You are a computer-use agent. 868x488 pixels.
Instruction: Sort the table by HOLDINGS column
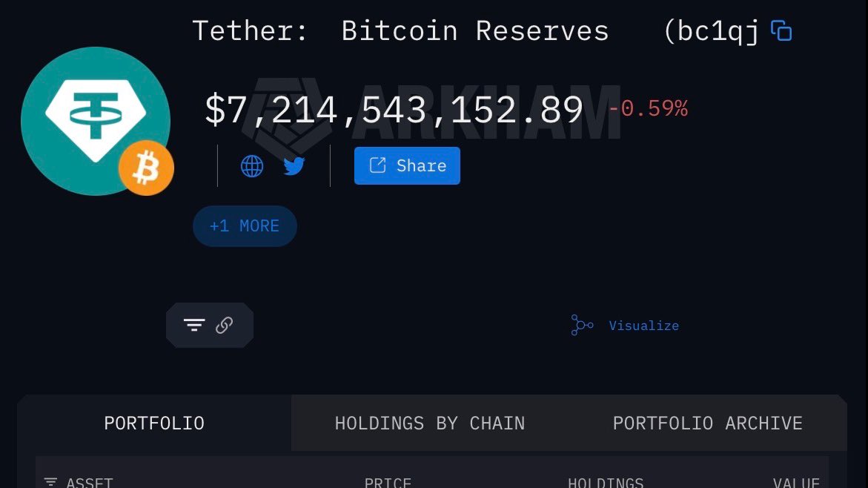click(x=606, y=483)
